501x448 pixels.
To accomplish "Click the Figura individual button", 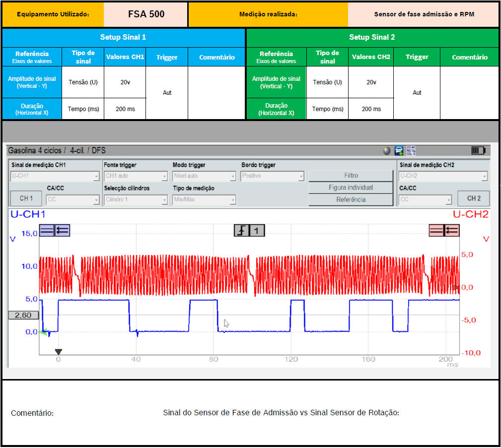I will tap(351, 188).
